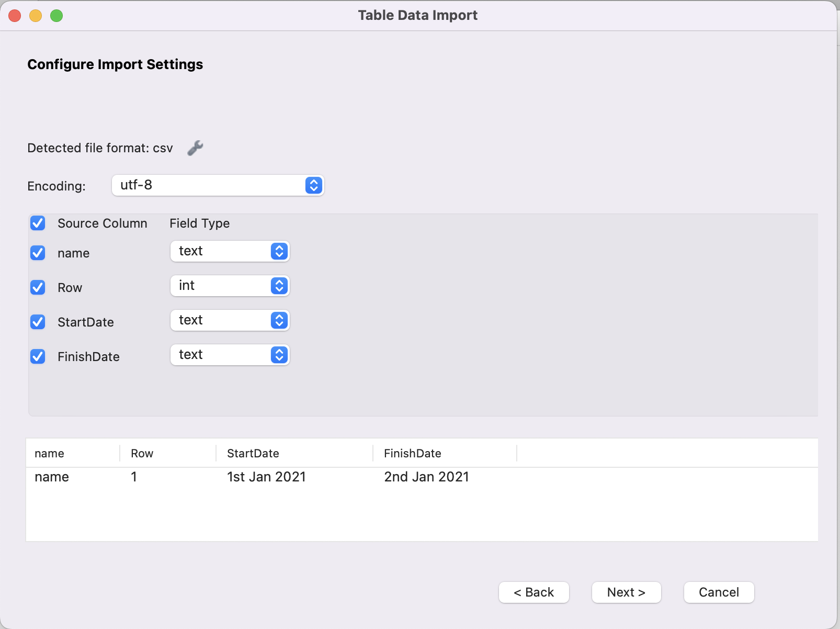Screen dimensions: 840x629
Task: Uncheck the name column checkbox
Action: coord(38,253)
